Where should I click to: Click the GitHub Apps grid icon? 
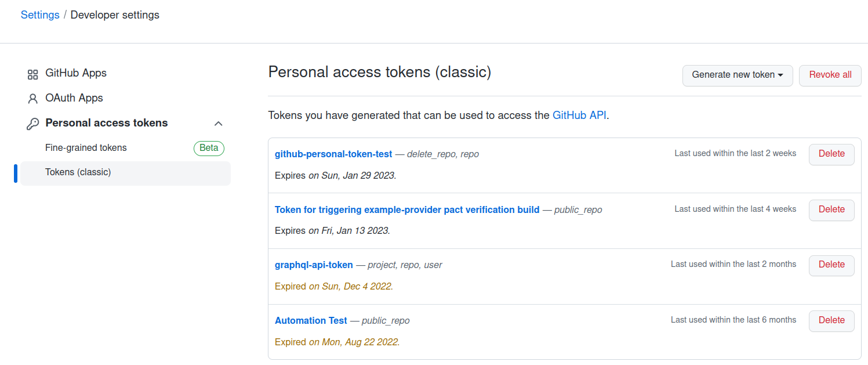[x=32, y=74]
